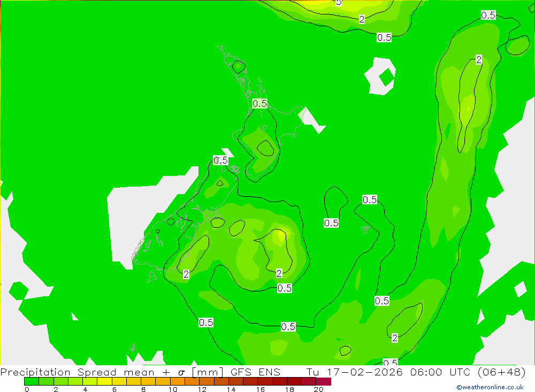Click the legend scale label 14
This screenshot has height=392, width=535.
231,389
